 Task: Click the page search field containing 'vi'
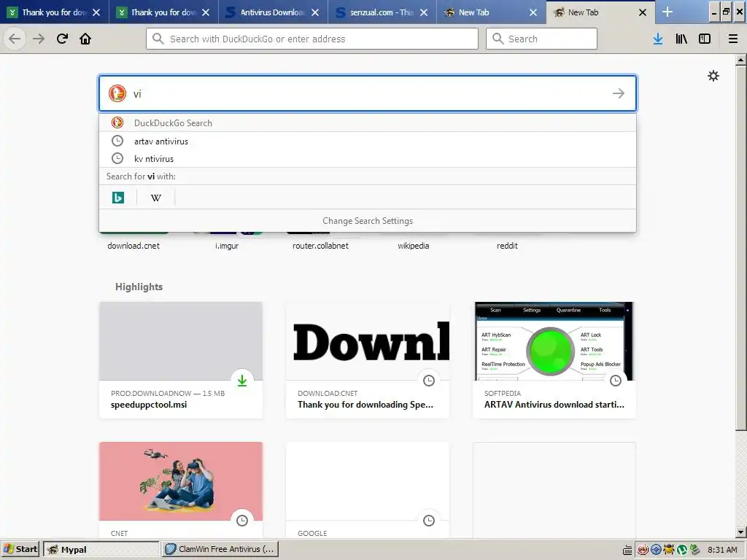point(368,93)
